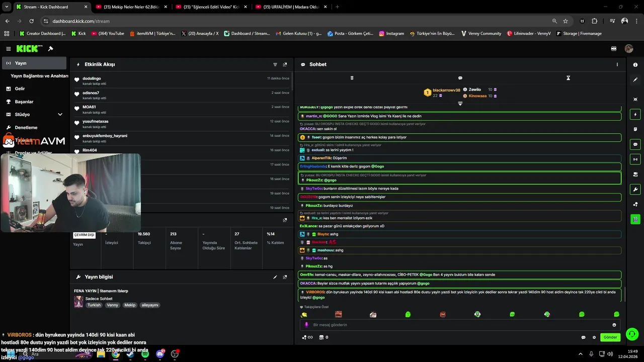644x362 pixels.
Task: Open Discord from the taskbar
Action: 160,354
